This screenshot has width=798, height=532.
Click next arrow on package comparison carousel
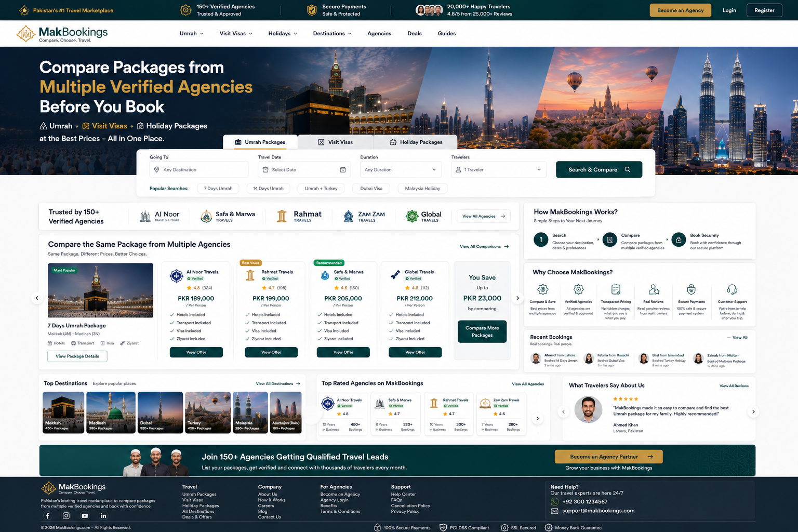517,298
